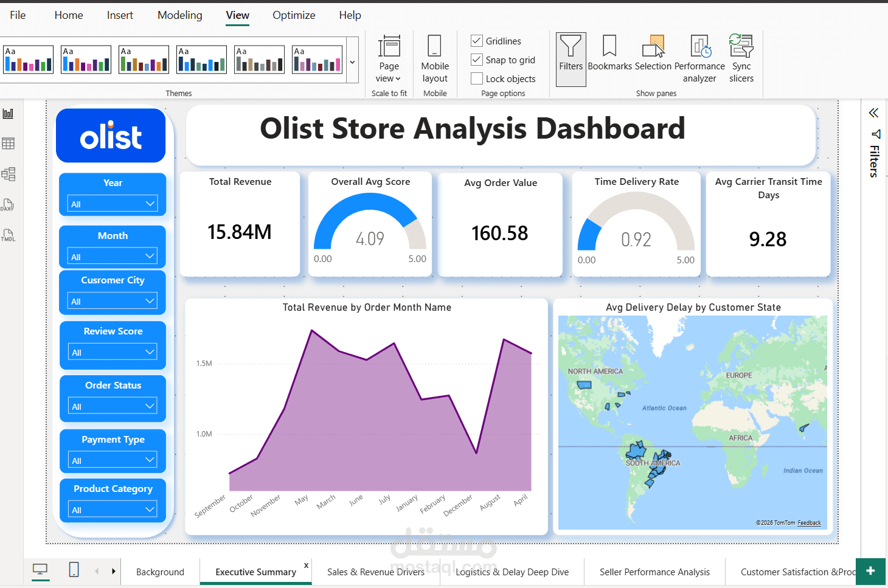The image size is (888, 588).
Task: Click the Olist Store Analysis Dashboard title
Action: pos(473,128)
